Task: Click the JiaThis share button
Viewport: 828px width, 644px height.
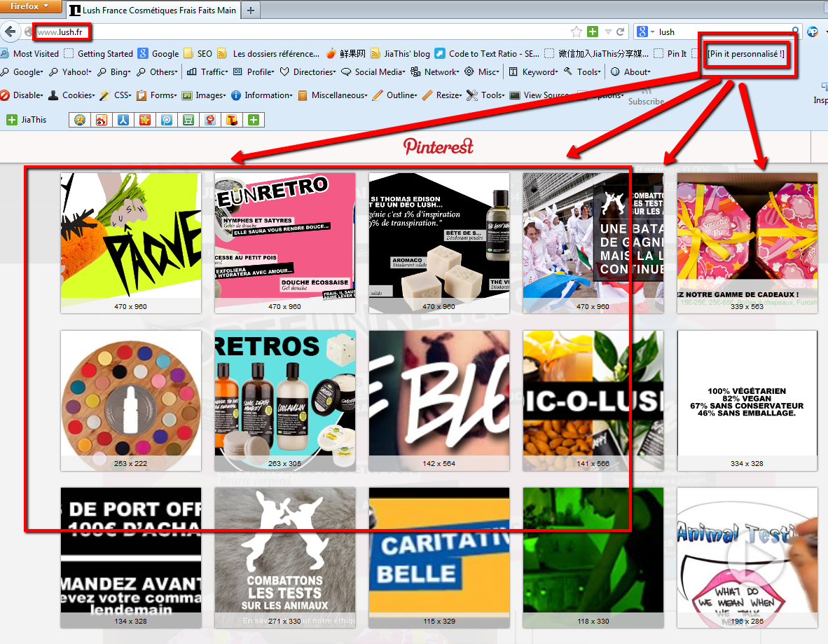Action: [27, 120]
